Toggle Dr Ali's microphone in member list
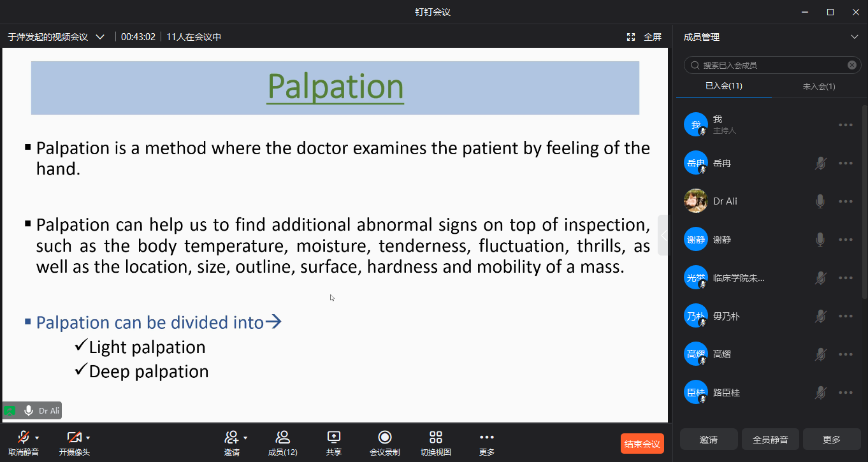The image size is (868, 462). click(x=820, y=201)
